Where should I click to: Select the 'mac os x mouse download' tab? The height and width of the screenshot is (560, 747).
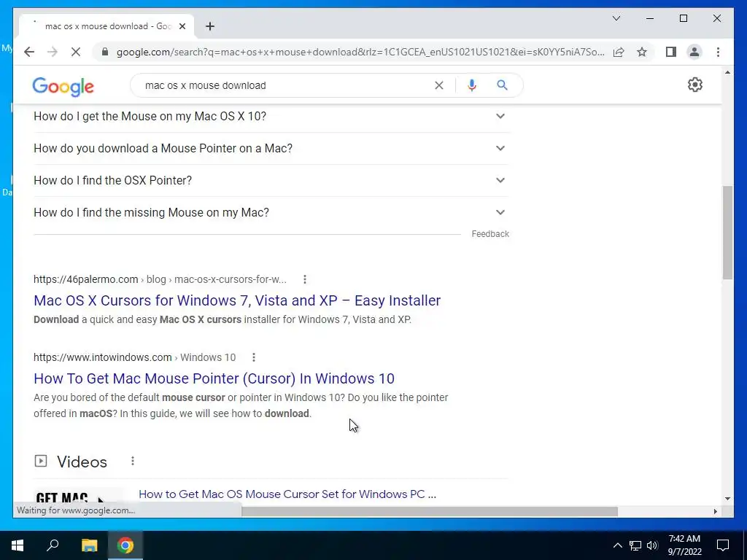point(107,26)
